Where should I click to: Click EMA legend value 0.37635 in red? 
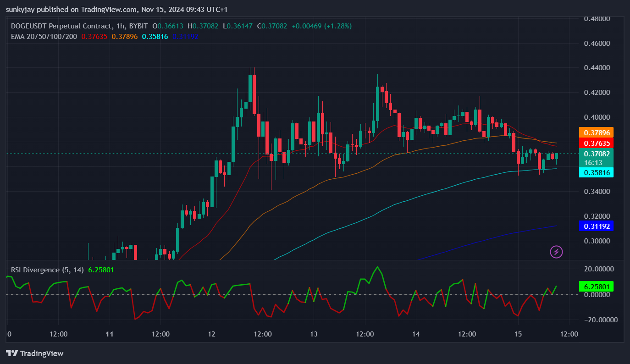coord(94,36)
